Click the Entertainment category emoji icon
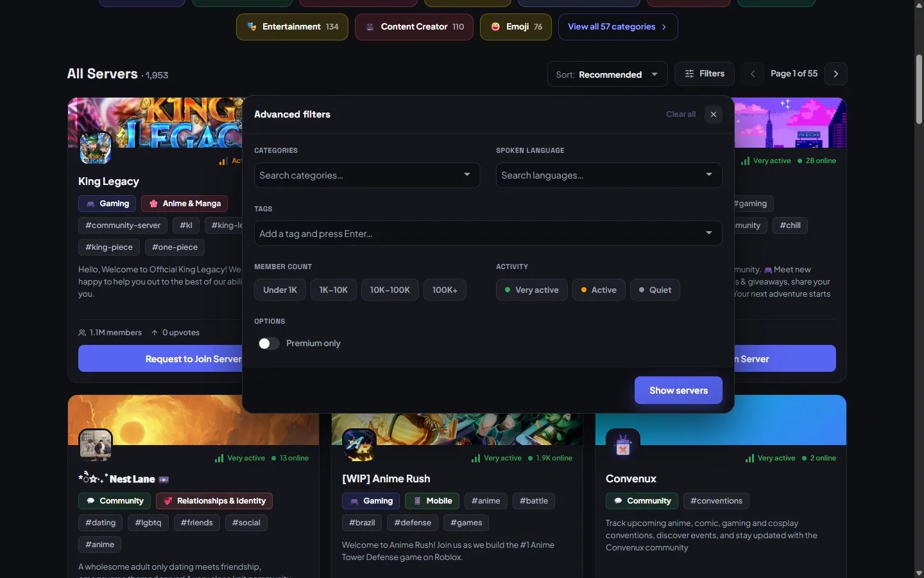 coord(252,27)
